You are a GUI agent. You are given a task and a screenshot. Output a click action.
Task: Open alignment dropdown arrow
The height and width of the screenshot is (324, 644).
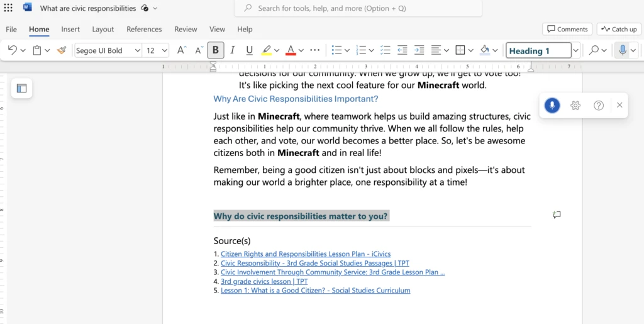point(447,50)
